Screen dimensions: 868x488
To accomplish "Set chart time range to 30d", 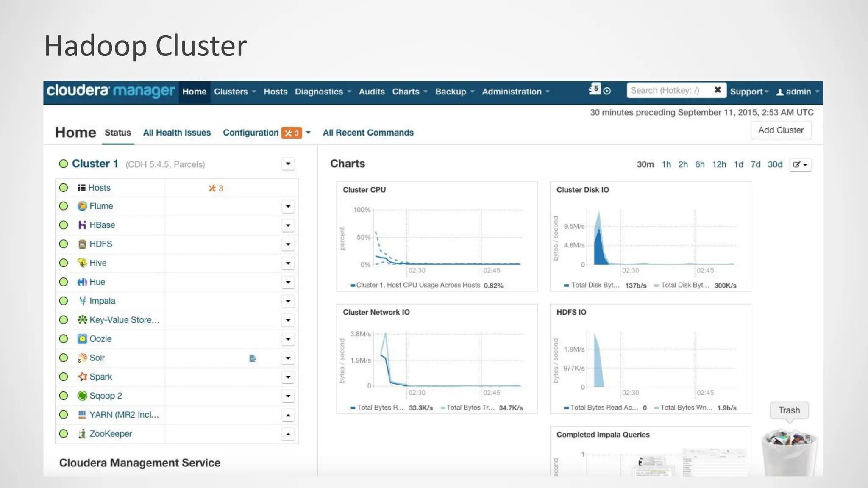I will 775,164.
